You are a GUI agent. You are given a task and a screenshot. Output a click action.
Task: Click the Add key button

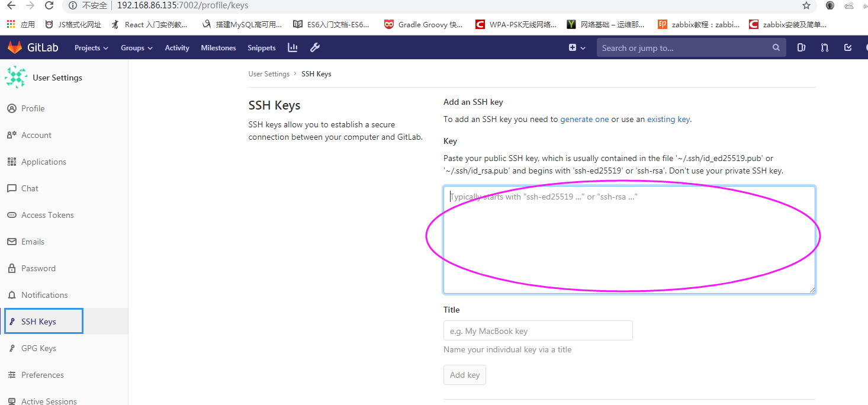point(464,374)
